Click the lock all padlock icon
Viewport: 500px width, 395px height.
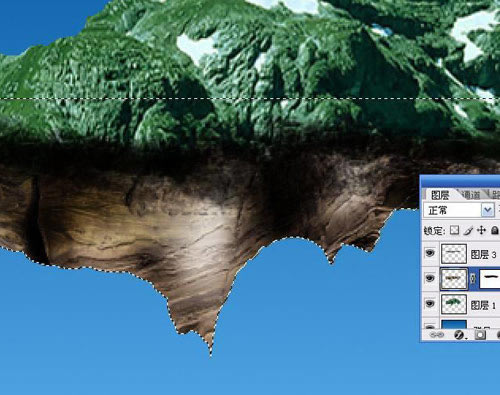click(495, 230)
